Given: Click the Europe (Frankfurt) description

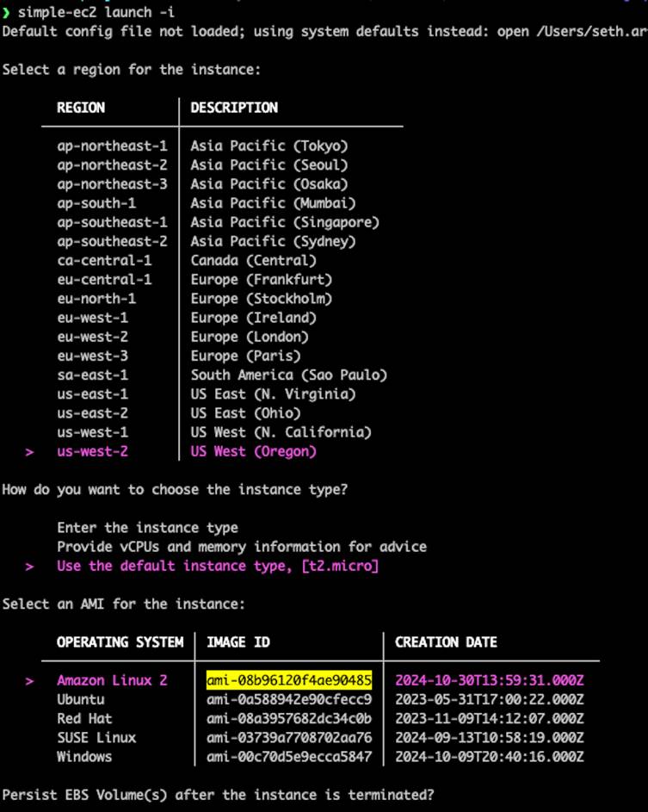Looking at the screenshot, I should (x=262, y=280).
